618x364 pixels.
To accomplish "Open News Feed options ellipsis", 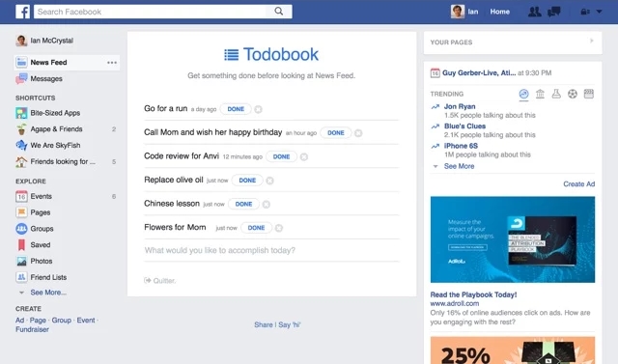I will click(x=112, y=62).
